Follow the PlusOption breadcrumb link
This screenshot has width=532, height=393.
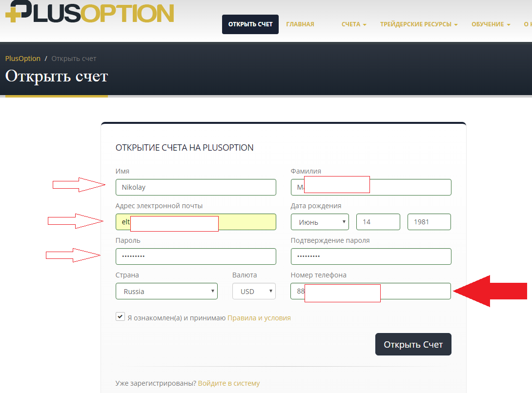[x=23, y=59]
